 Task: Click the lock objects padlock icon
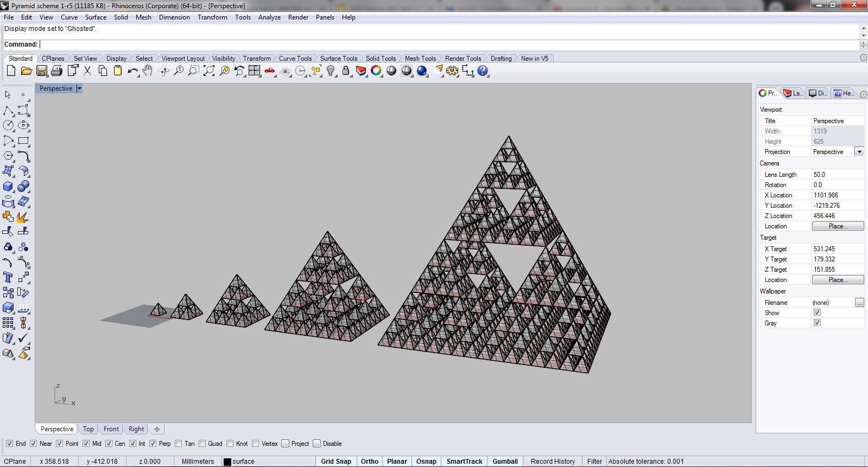[346, 71]
